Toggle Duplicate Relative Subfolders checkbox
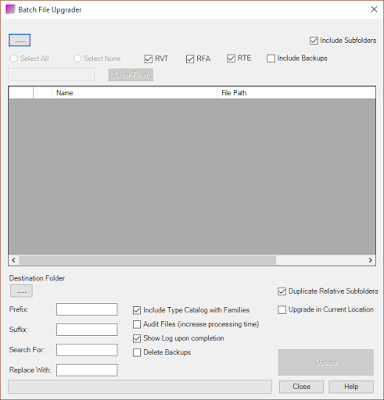384x400 pixels. [282, 291]
